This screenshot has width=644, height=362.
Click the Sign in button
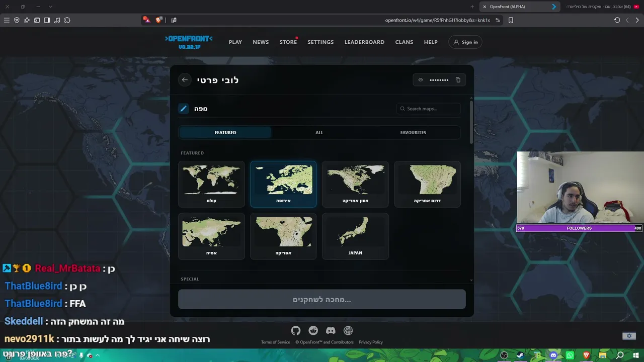click(x=465, y=42)
